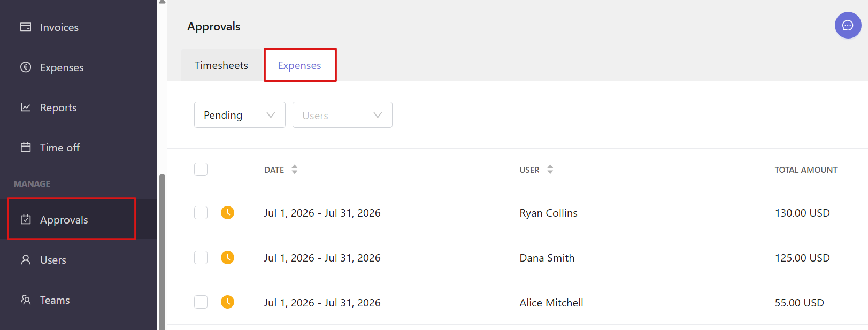Click the 55.00 USD amount

(x=800, y=303)
